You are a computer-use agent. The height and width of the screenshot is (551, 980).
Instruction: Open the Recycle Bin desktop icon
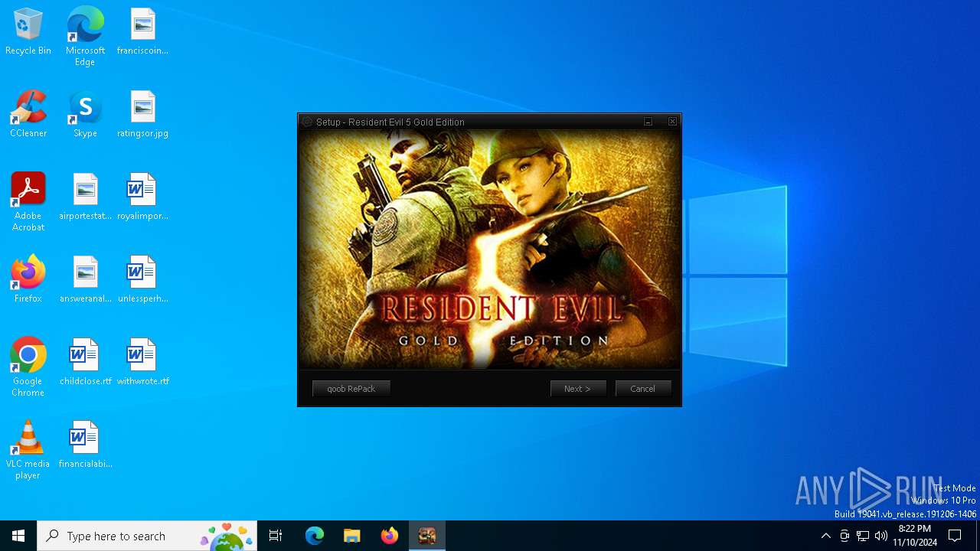[28, 32]
